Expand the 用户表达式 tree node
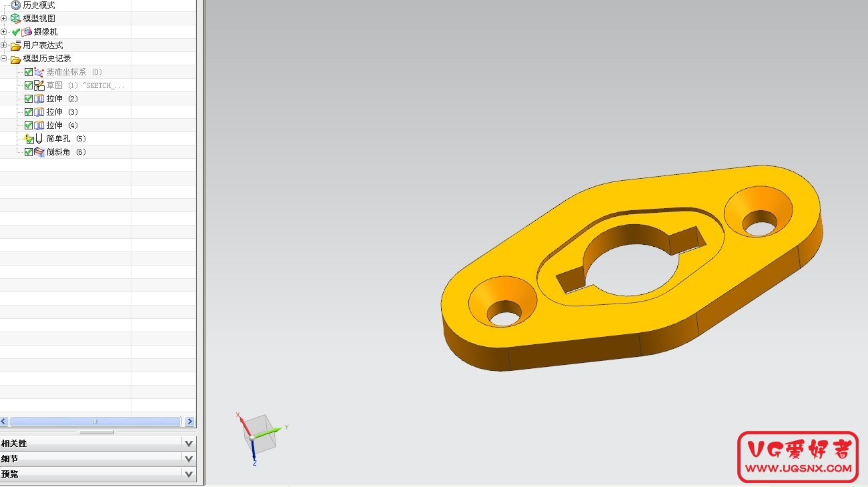Screen dimensions: 868x487 (4, 45)
